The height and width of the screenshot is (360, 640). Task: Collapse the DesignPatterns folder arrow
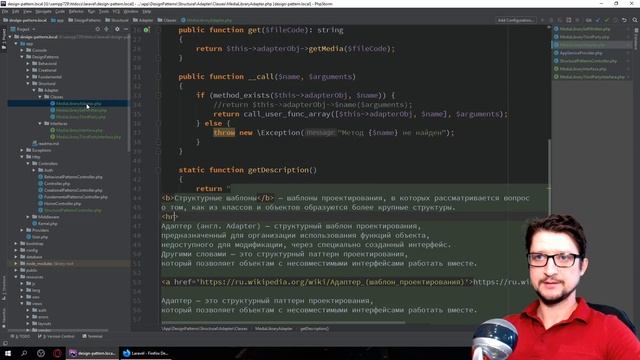pos(22,57)
